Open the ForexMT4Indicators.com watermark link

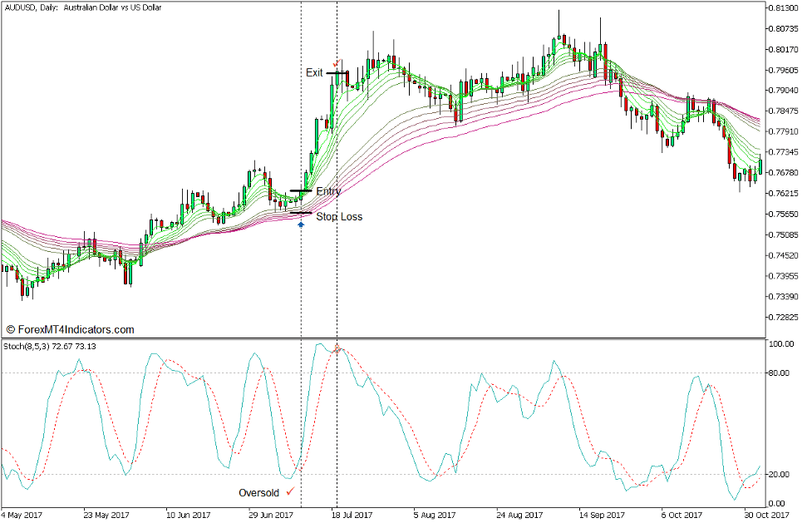coord(69,329)
